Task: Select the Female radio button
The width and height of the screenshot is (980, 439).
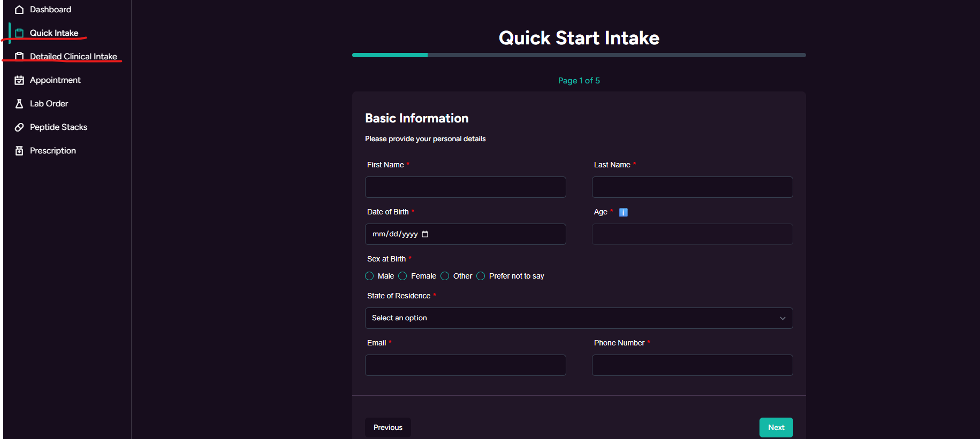Action: pos(402,276)
